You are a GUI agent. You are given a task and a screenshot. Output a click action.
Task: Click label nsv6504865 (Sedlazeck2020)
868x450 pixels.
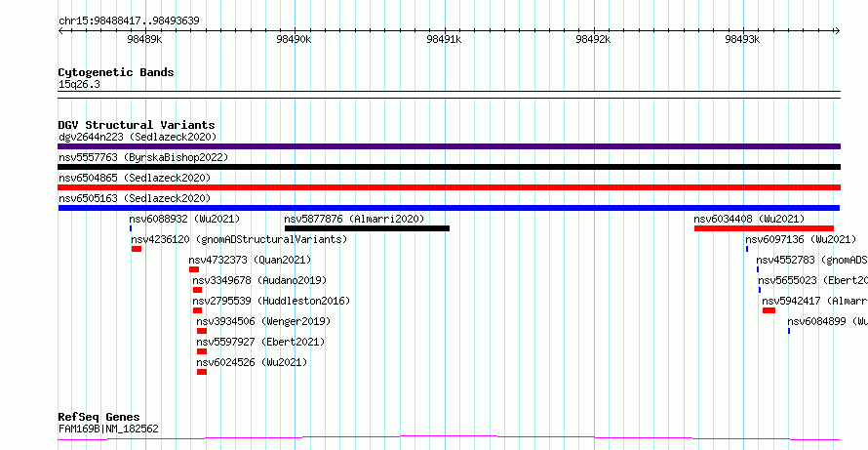pos(135,178)
